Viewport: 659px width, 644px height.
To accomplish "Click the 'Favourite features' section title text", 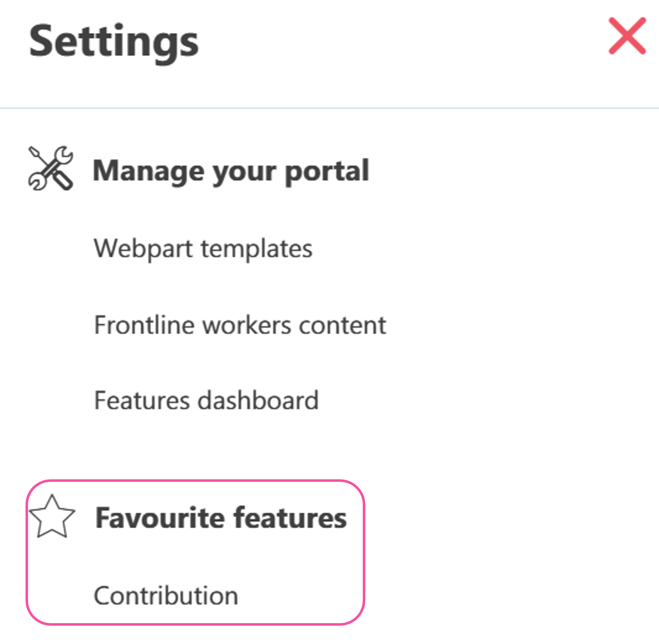I will tap(221, 517).
